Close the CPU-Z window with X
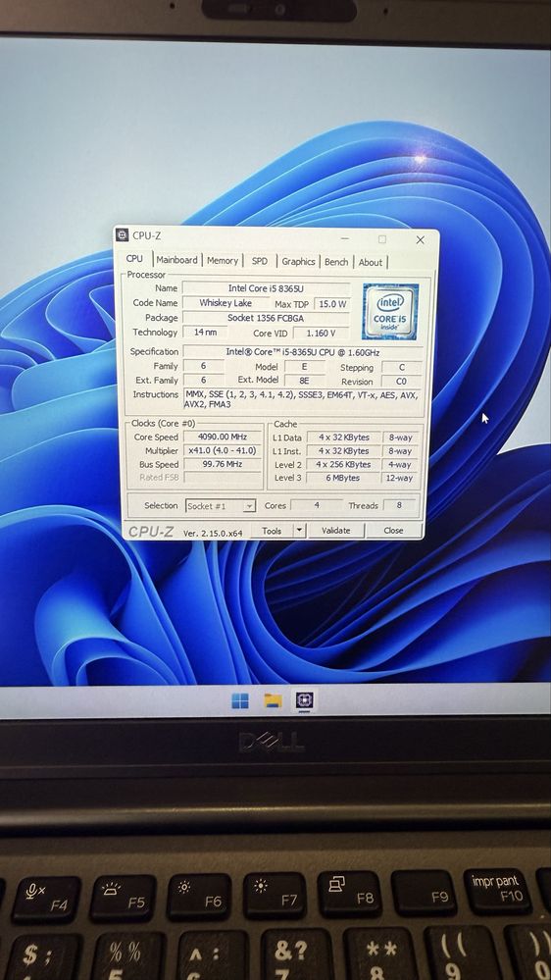 pos(420,240)
